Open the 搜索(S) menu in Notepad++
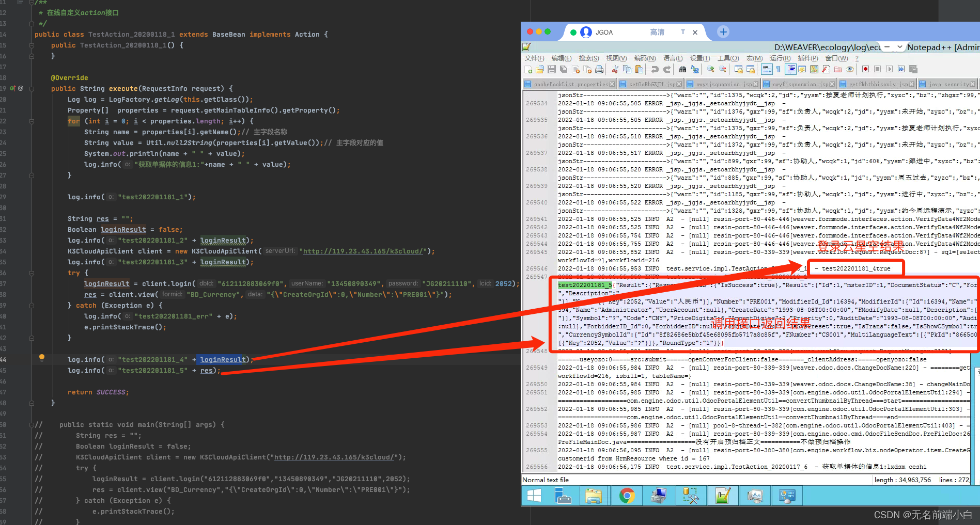This screenshot has width=980, height=525. (588, 58)
